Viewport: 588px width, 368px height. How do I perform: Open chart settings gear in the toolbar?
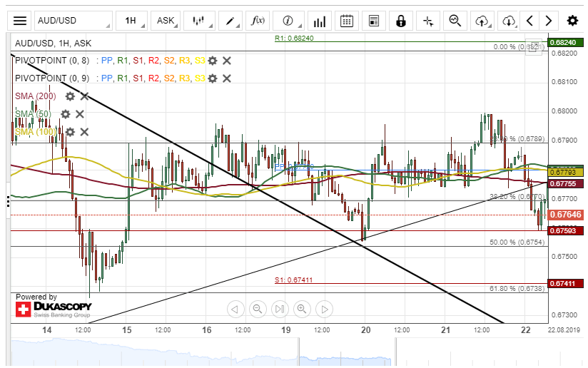coord(572,21)
